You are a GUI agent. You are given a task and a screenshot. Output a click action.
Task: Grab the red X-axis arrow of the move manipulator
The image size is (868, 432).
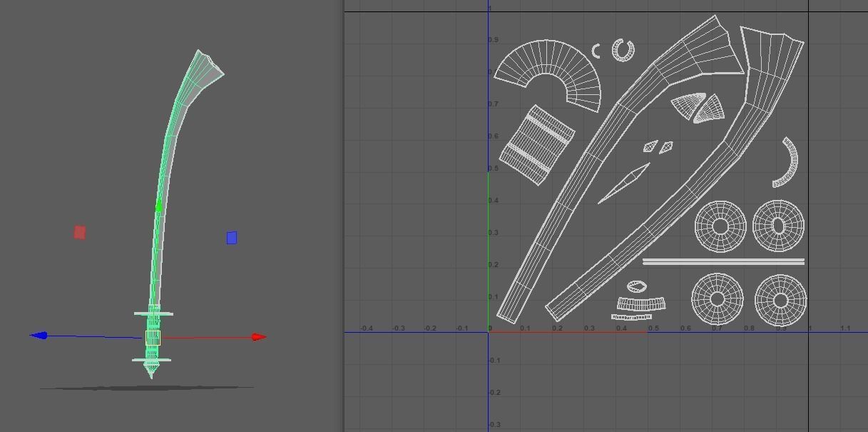pyautogui.click(x=259, y=337)
